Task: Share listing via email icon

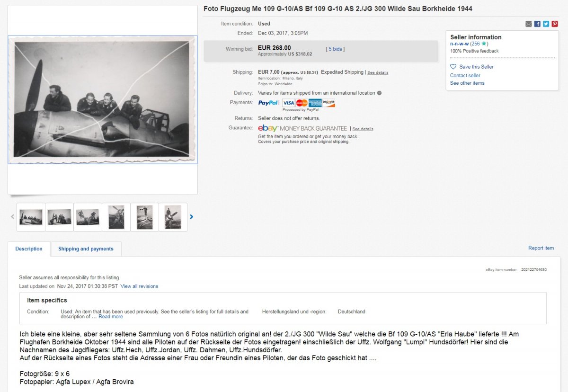Action: tap(529, 24)
